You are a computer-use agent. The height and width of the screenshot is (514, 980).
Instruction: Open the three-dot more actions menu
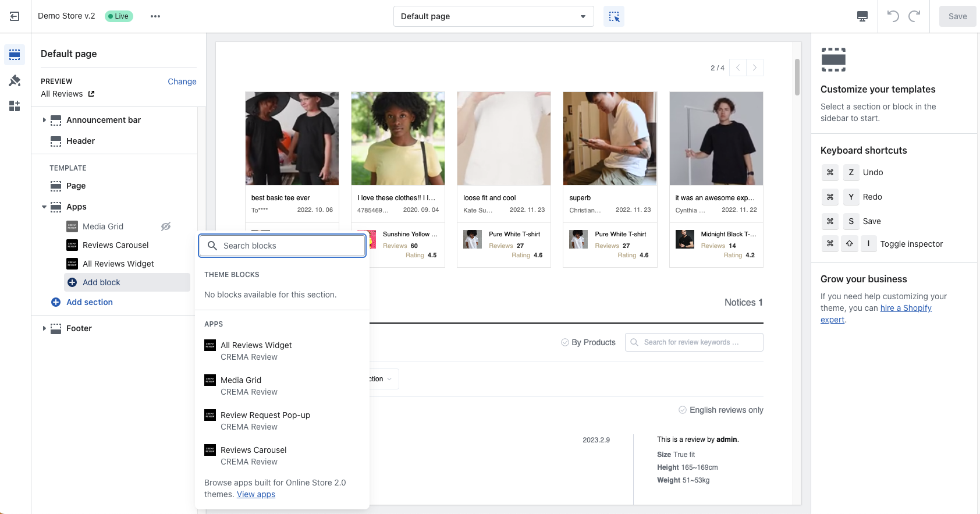pos(155,16)
